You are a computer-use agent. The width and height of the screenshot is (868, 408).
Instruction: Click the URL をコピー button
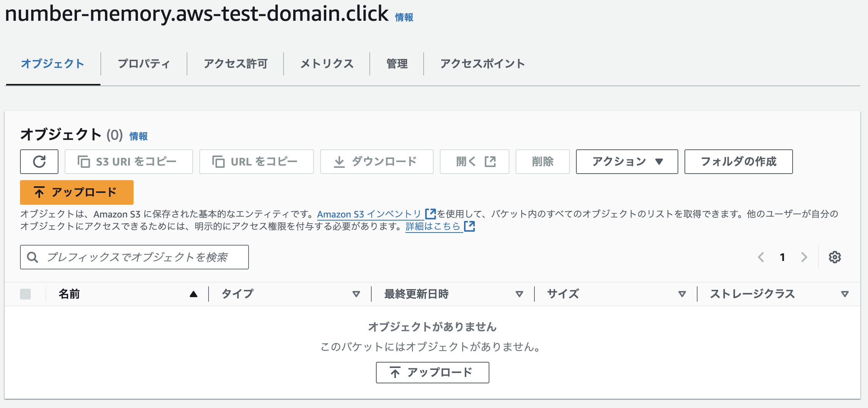pos(257,162)
